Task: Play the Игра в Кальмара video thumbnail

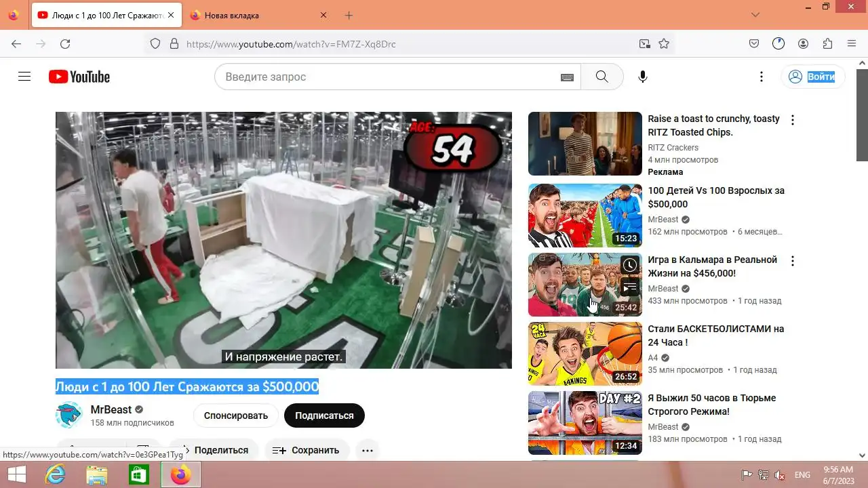Action: pyautogui.click(x=585, y=285)
